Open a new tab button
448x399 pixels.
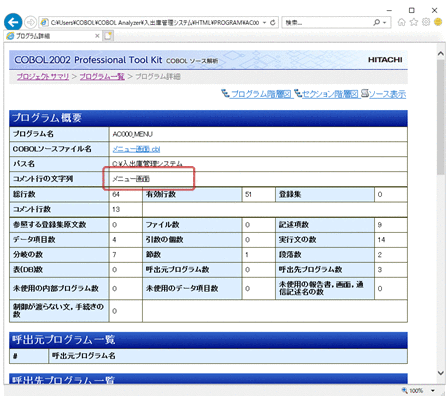(108, 36)
